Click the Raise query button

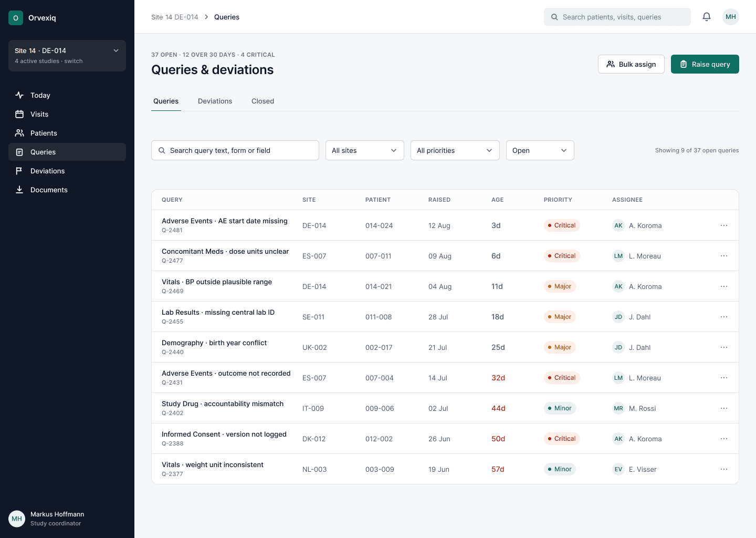pyautogui.click(x=705, y=64)
